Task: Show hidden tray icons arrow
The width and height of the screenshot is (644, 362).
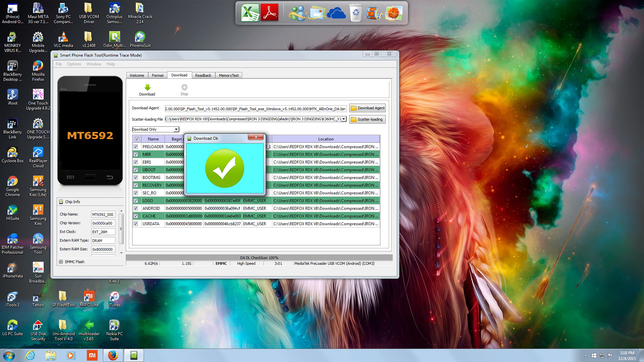Action: coord(586,356)
